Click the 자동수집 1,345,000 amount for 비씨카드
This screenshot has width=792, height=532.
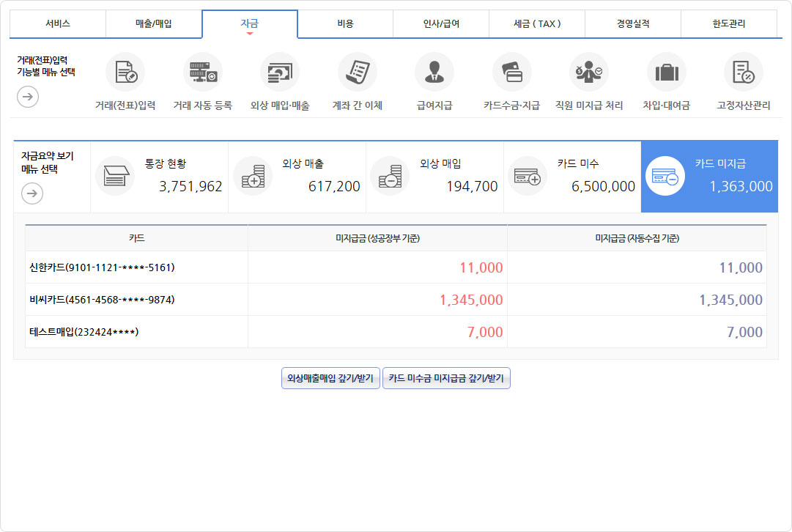click(x=730, y=300)
